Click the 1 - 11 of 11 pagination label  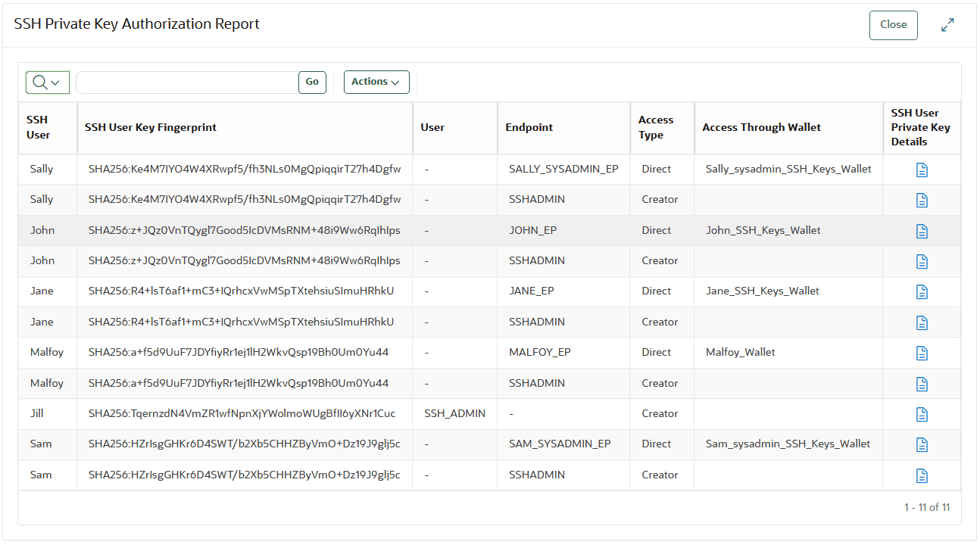927,507
